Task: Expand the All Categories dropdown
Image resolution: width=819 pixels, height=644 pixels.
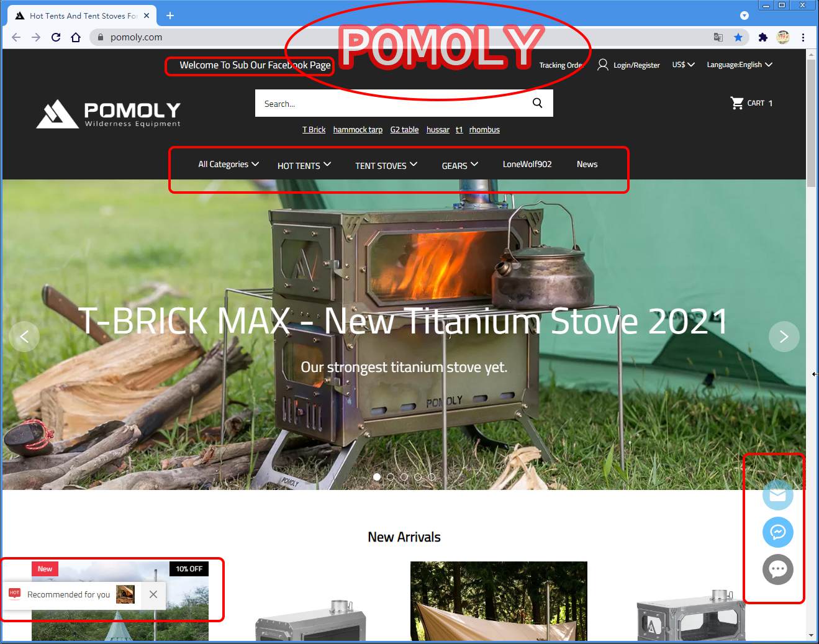Action: click(x=229, y=165)
